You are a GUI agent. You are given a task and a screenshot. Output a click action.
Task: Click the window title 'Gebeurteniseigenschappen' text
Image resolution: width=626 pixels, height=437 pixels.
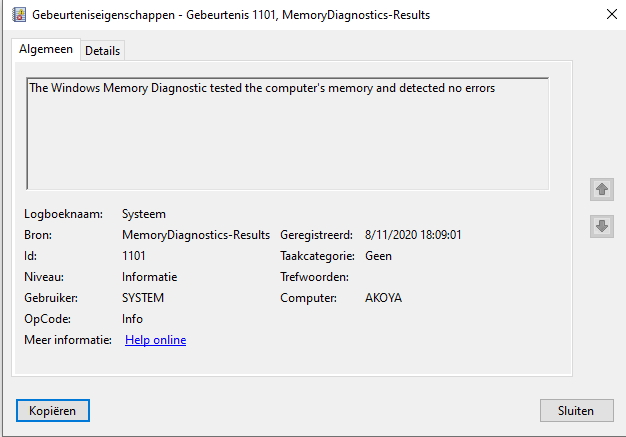(103, 15)
